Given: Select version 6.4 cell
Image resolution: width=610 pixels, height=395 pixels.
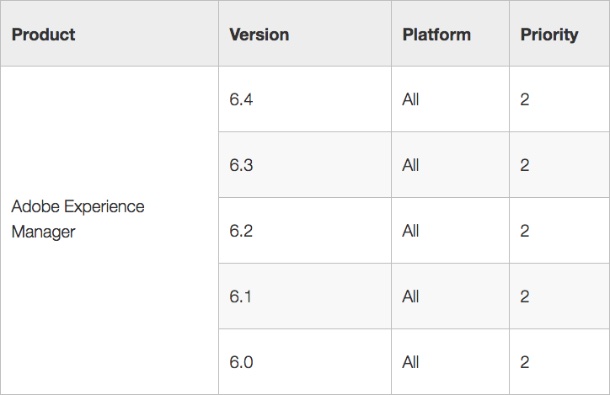Looking at the screenshot, I should pyautogui.click(x=305, y=99).
